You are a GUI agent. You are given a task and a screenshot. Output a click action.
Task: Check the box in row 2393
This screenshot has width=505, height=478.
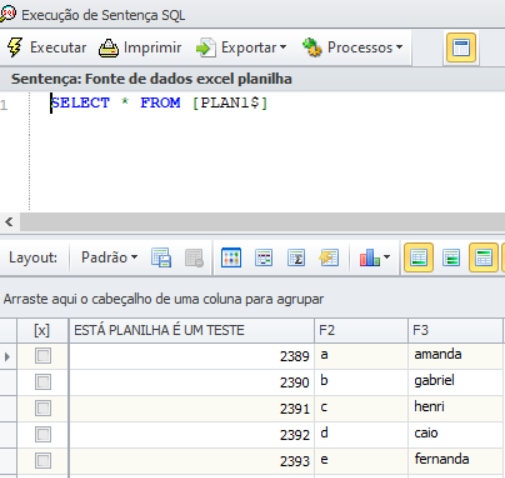(x=43, y=461)
